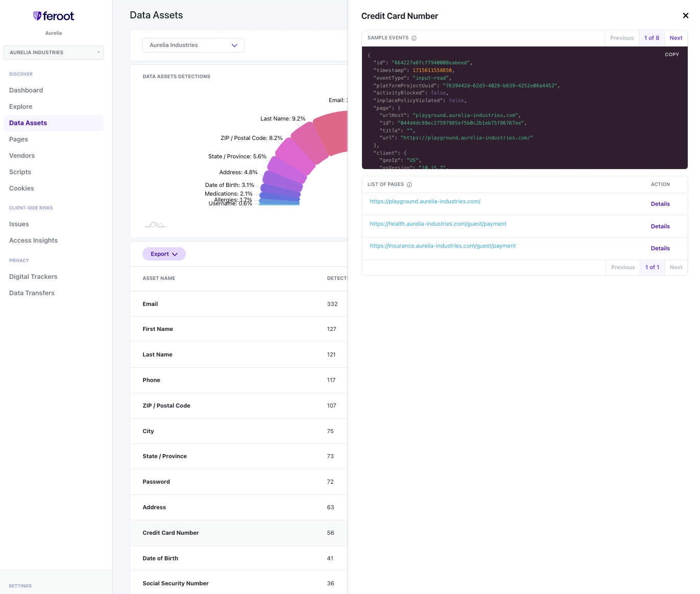Click the List of Pages info icon
Screen dimensions: 700x594
click(x=409, y=185)
